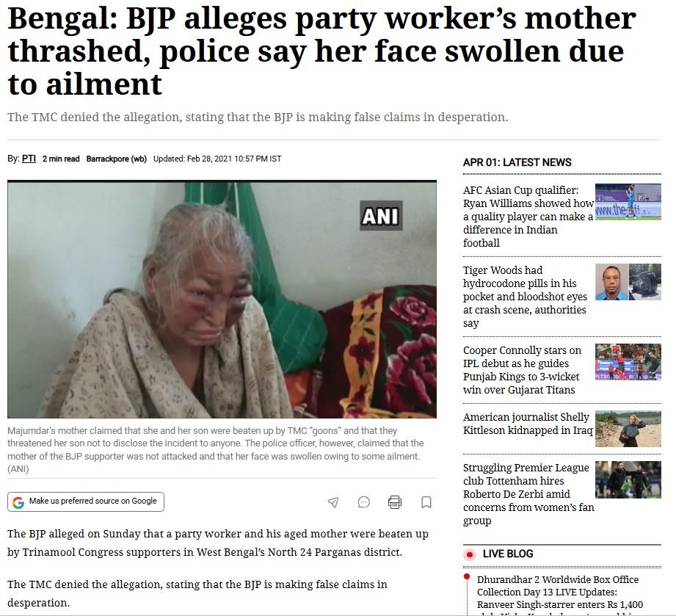Open the Cooper Connolly IPL debut article
The width and height of the screenshot is (676, 616).
pyautogui.click(x=522, y=370)
